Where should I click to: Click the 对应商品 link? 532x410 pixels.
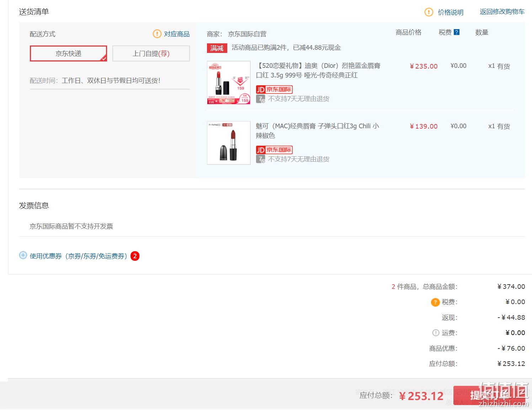(x=177, y=34)
